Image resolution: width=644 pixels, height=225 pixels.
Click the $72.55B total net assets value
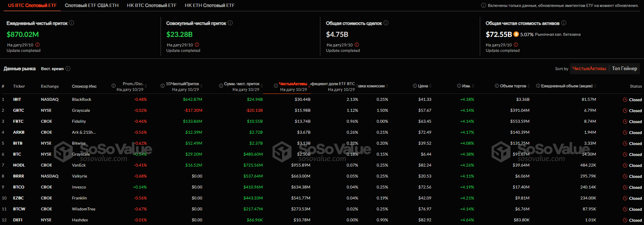[x=499, y=34]
